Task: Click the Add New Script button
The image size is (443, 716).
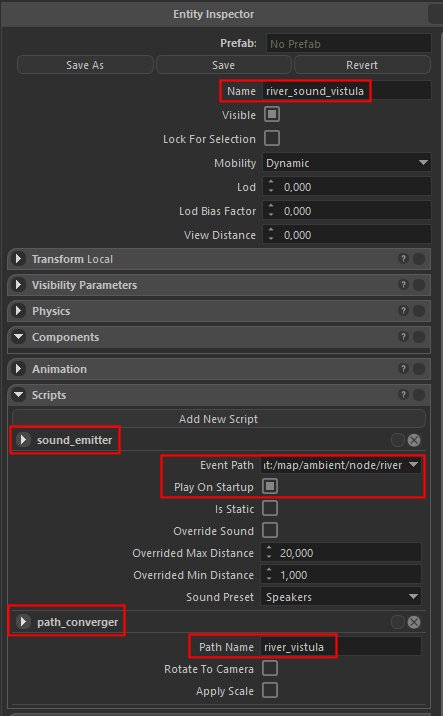Action: [x=219, y=419]
